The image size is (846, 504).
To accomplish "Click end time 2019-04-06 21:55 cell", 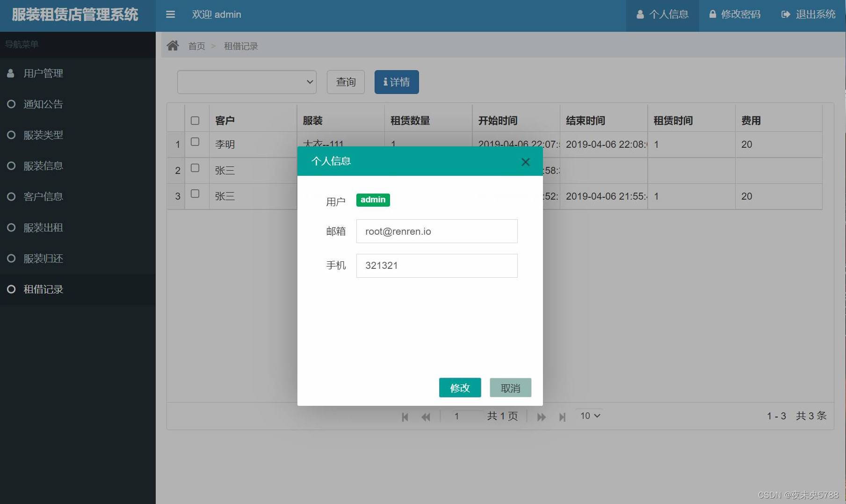I will (x=604, y=196).
